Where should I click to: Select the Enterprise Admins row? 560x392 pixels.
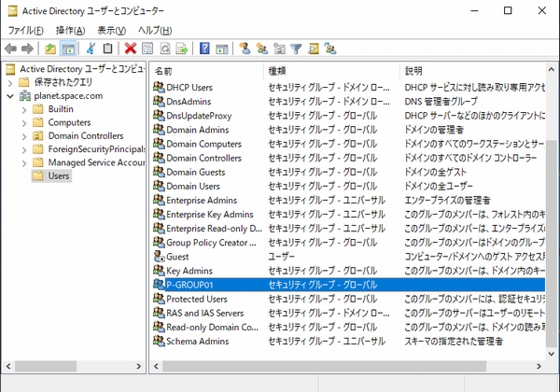click(x=348, y=200)
